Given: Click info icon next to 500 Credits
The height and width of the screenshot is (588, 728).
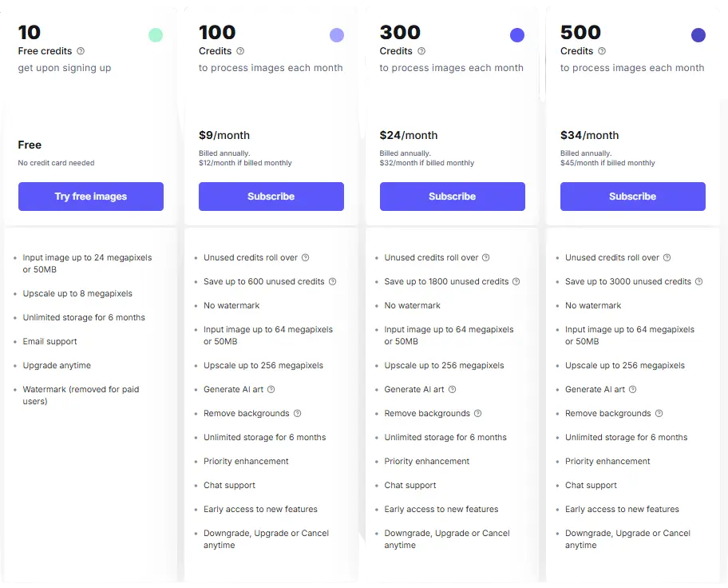Looking at the screenshot, I should 602,51.
